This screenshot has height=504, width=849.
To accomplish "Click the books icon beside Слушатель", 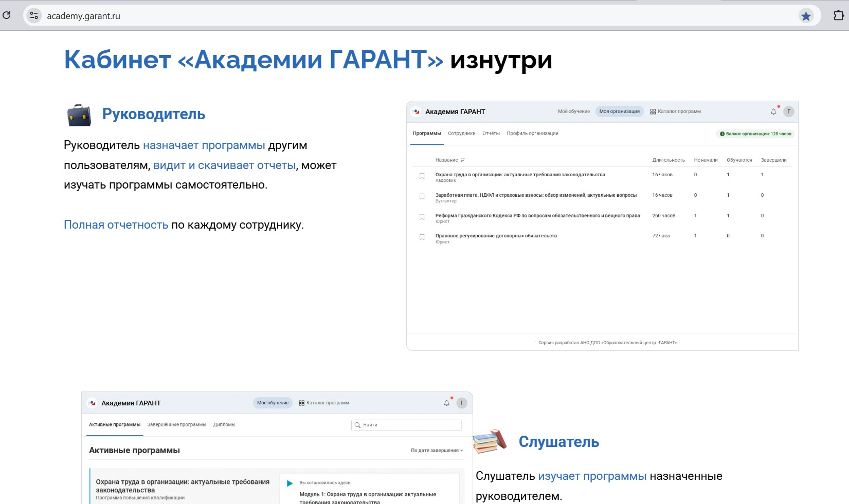I will point(490,441).
